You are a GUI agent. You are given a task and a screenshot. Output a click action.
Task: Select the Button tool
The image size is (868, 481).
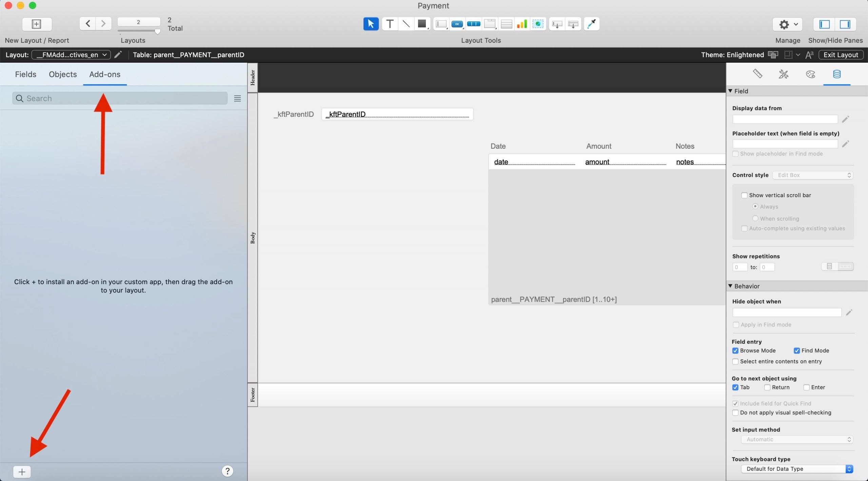coord(457,24)
